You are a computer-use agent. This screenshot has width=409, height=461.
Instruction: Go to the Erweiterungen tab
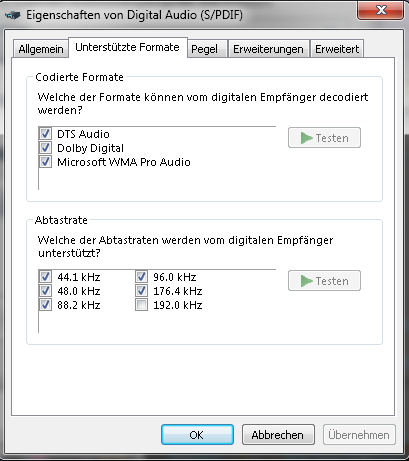click(x=268, y=49)
